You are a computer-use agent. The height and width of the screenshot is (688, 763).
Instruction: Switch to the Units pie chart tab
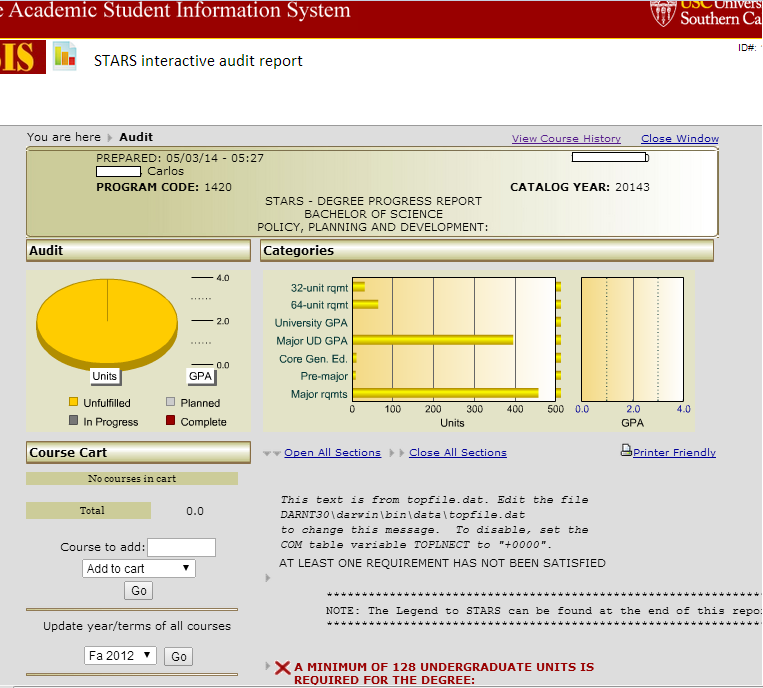pyautogui.click(x=105, y=376)
